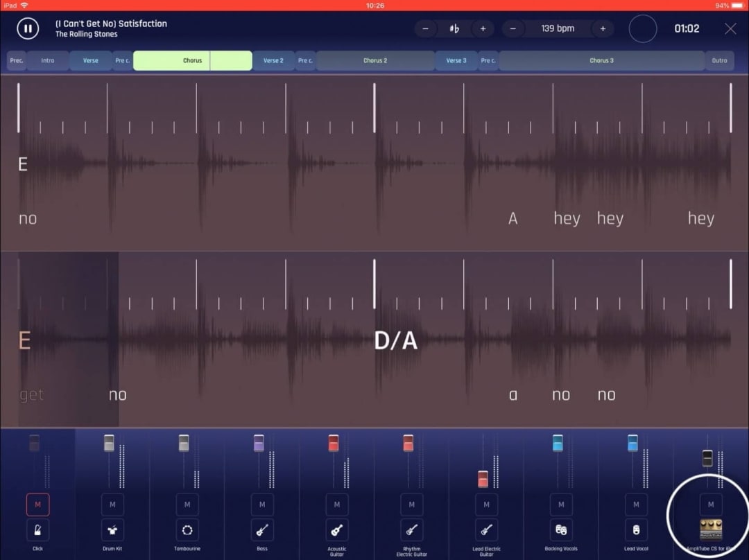Screen dimensions: 749x560
Task: Unmute the Click track
Action: [37, 505]
